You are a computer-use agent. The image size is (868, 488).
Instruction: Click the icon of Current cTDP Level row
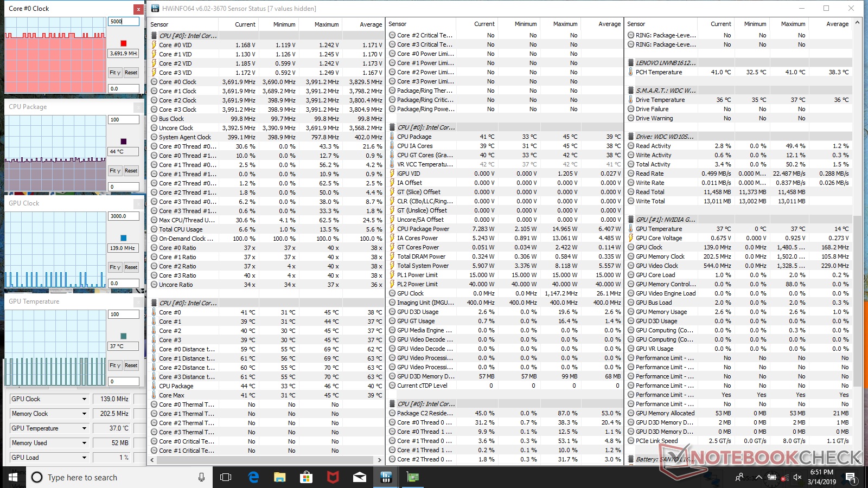pos(392,386)
